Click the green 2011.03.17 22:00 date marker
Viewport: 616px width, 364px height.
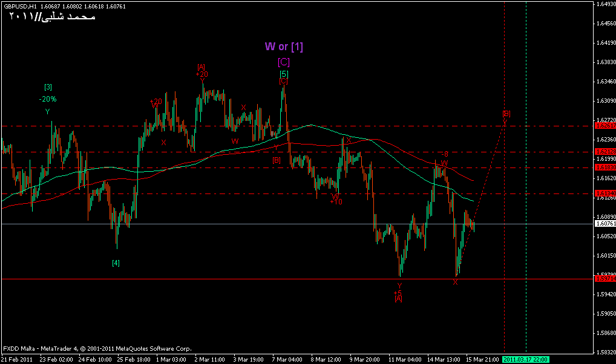click(526, 359)
